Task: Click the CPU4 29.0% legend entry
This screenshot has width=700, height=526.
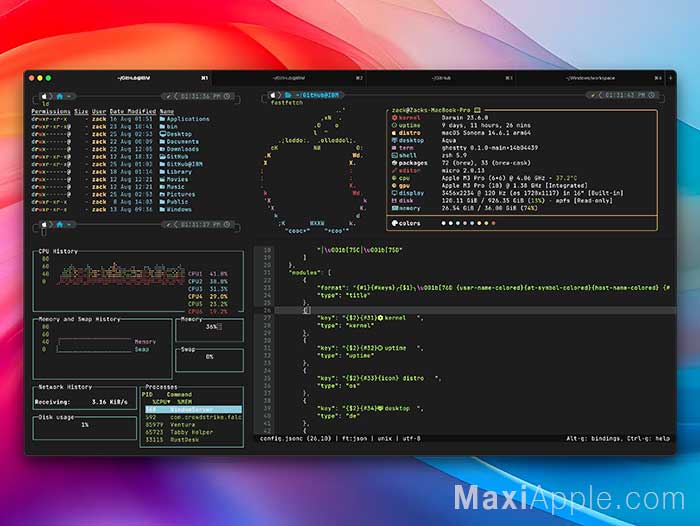Action: (208, 296)
